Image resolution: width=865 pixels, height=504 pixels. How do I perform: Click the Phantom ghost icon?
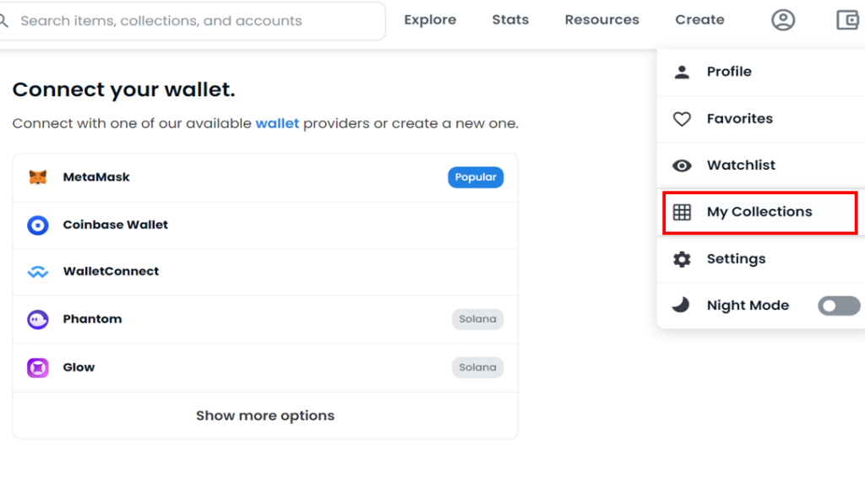pos(38,319)
